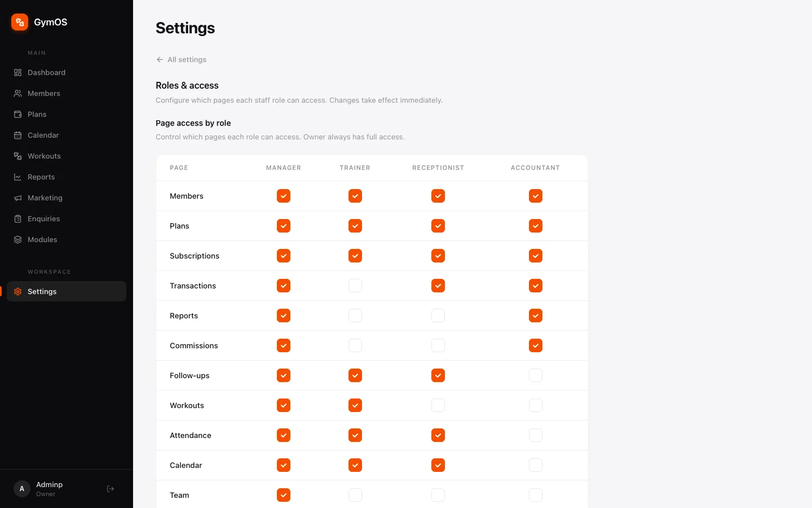Select the Settings menu item

point(67,291)
